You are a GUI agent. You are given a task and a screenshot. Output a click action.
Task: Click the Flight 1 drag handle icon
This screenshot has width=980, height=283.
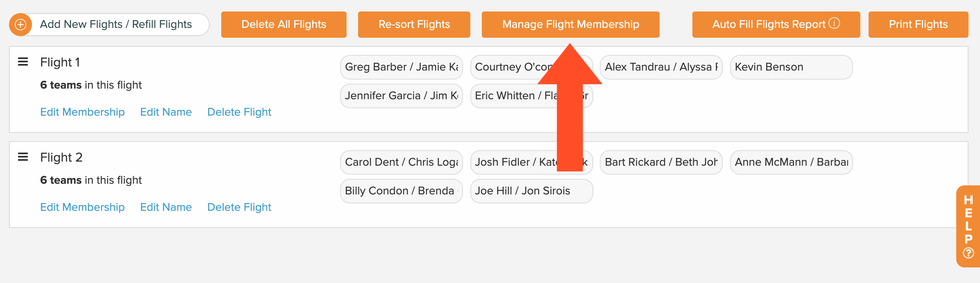tap(23, 62)
